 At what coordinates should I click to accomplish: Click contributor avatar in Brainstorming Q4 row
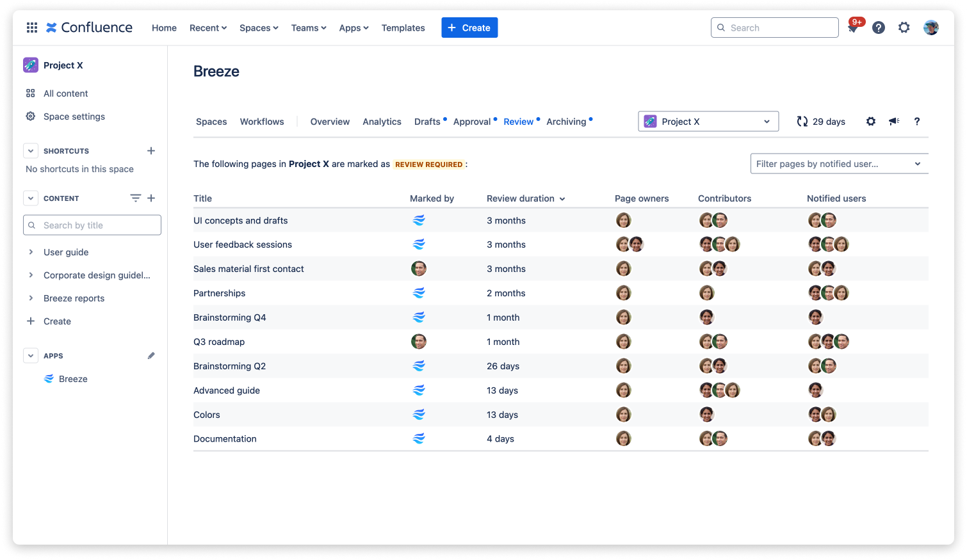tap(707, 317)
